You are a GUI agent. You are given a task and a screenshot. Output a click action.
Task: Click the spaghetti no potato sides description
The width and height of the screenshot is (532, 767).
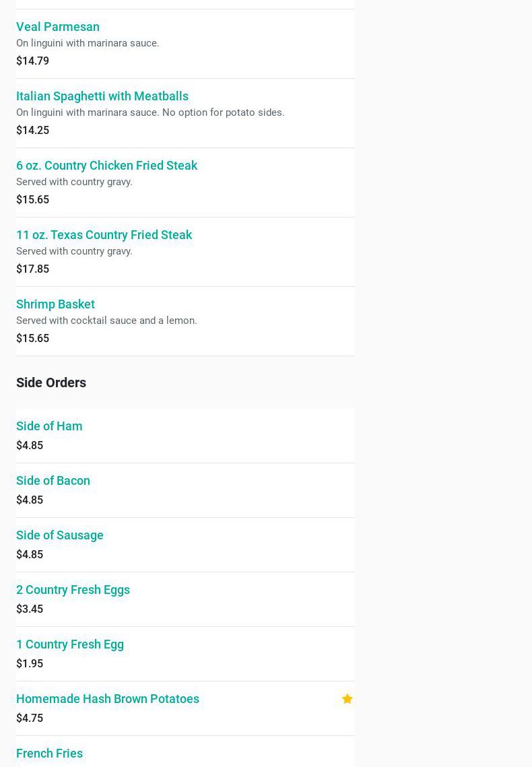(150, 112)
